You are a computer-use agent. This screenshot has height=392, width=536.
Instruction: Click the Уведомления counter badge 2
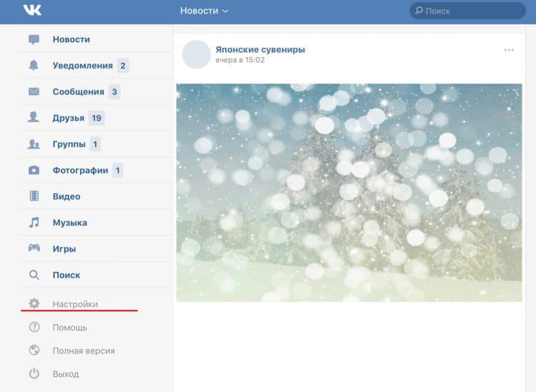pos(123,66)
